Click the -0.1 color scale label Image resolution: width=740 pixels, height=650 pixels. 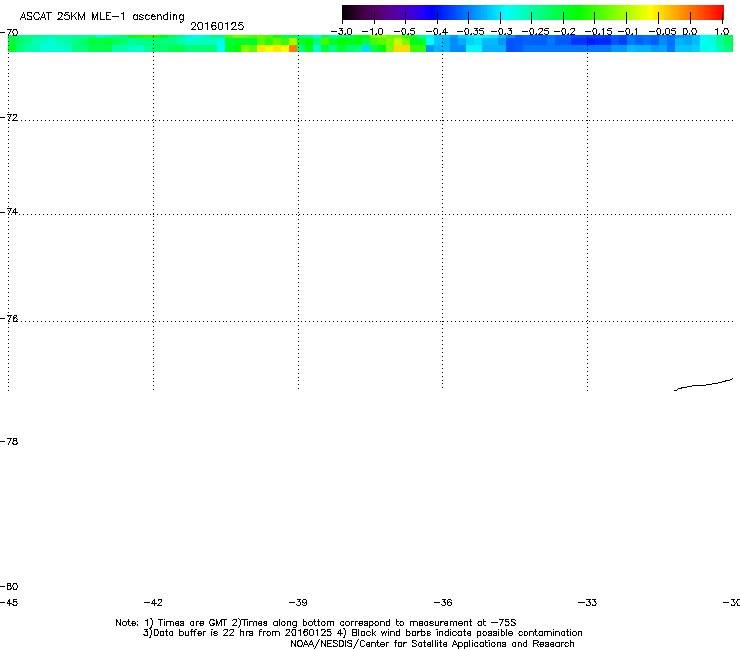click(x=628, y=32)
